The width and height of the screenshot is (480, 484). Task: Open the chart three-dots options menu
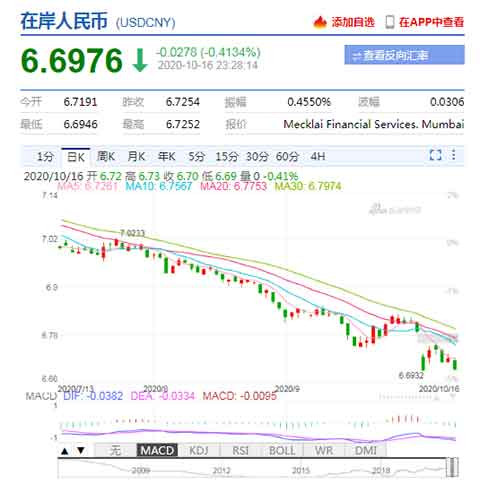click(x=453, y=155)
